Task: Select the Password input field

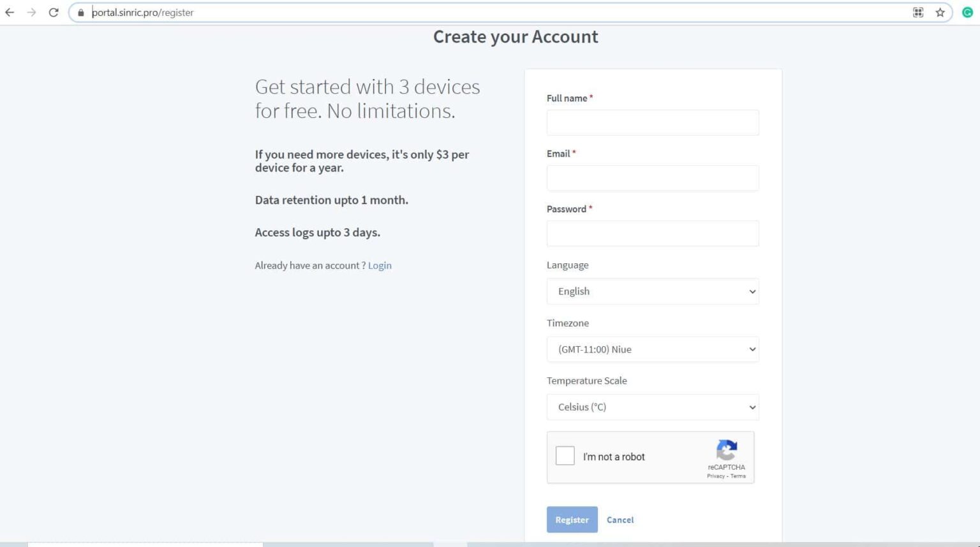Action: click(x=652, y=233)
